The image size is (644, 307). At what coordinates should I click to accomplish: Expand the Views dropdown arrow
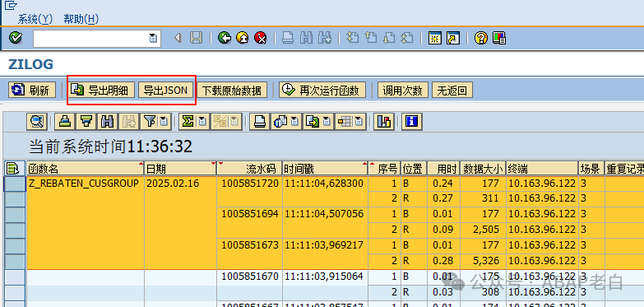295,122
